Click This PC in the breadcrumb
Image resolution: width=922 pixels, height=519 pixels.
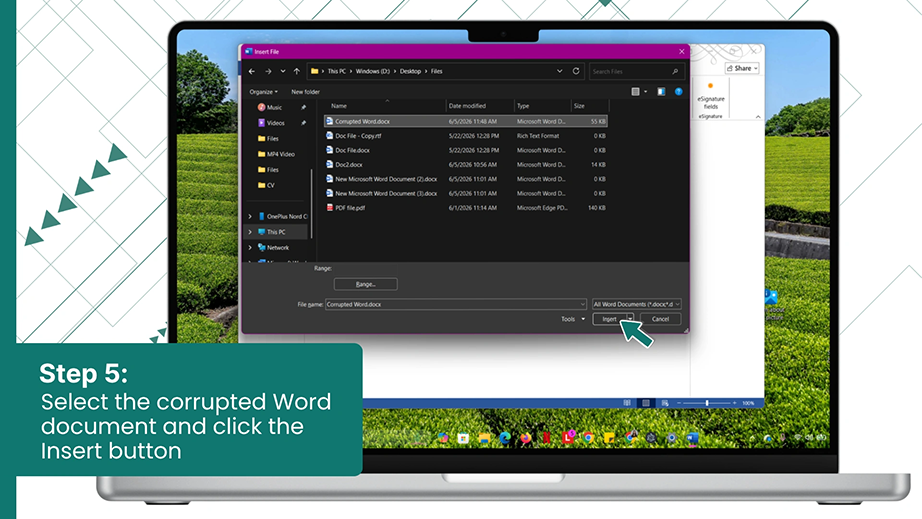click(x=337, y=71)
